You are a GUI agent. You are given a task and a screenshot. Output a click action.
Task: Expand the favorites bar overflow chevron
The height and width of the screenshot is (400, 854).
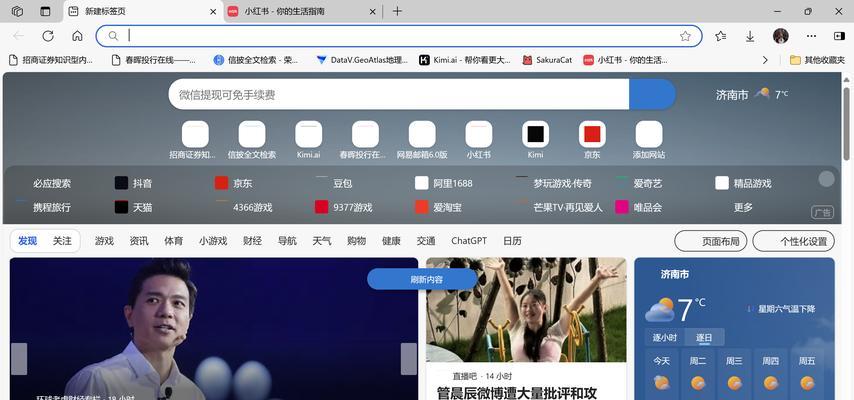tap(765, 60)
